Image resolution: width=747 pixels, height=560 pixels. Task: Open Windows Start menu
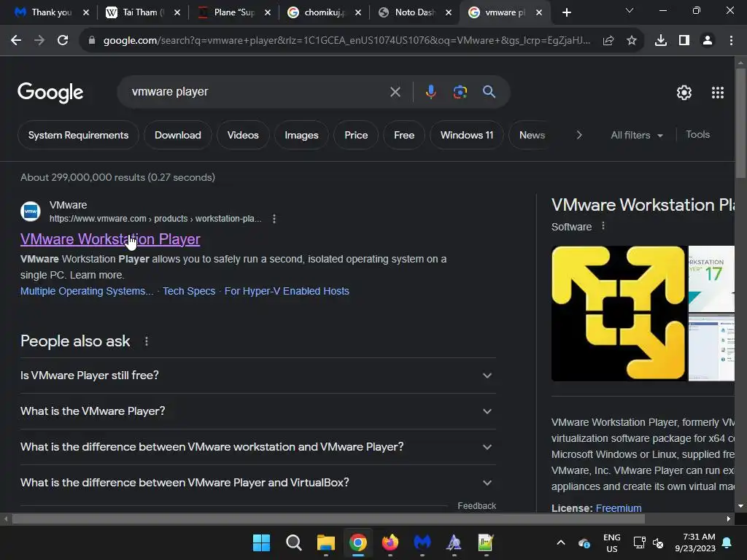coord(262,542)
